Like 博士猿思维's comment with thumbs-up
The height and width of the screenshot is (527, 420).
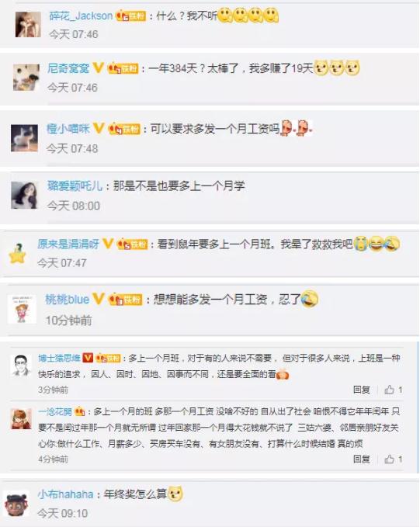tap(393, 390)
